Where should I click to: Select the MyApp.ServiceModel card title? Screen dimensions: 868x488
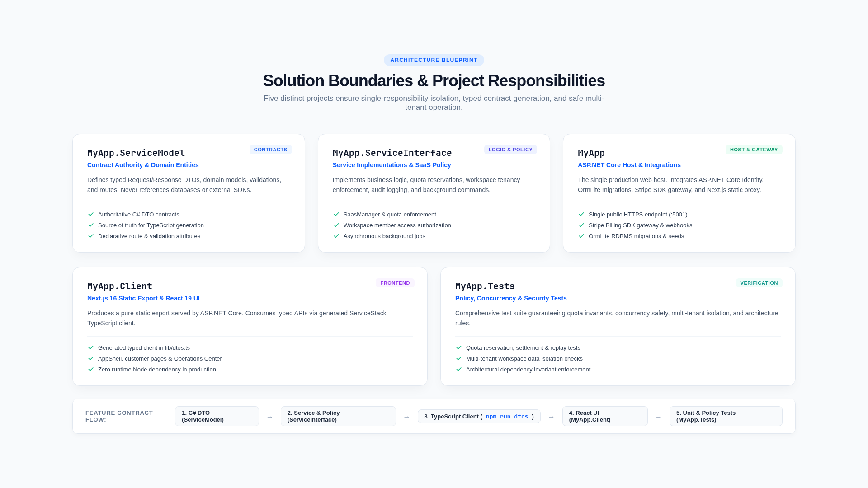point(136,153)
